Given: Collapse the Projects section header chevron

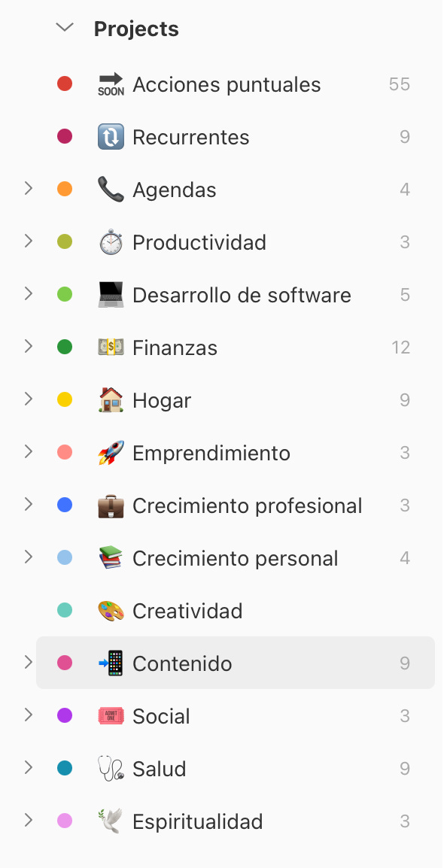Looking at the screenshot, I should [x=64, y=28].
